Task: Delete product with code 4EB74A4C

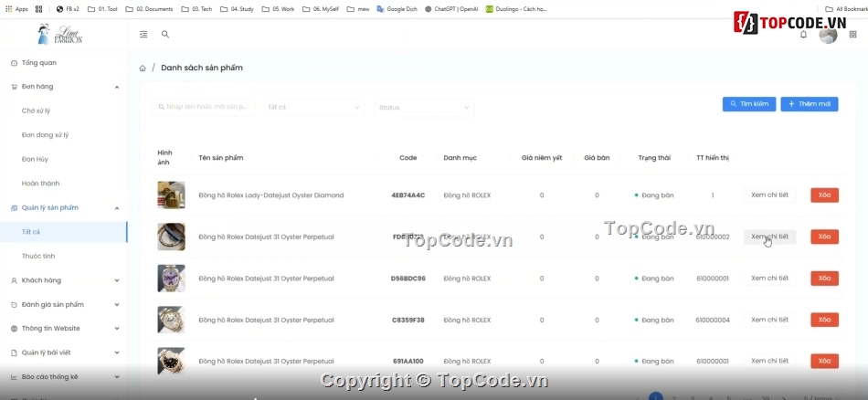Action: coord(825,195)
